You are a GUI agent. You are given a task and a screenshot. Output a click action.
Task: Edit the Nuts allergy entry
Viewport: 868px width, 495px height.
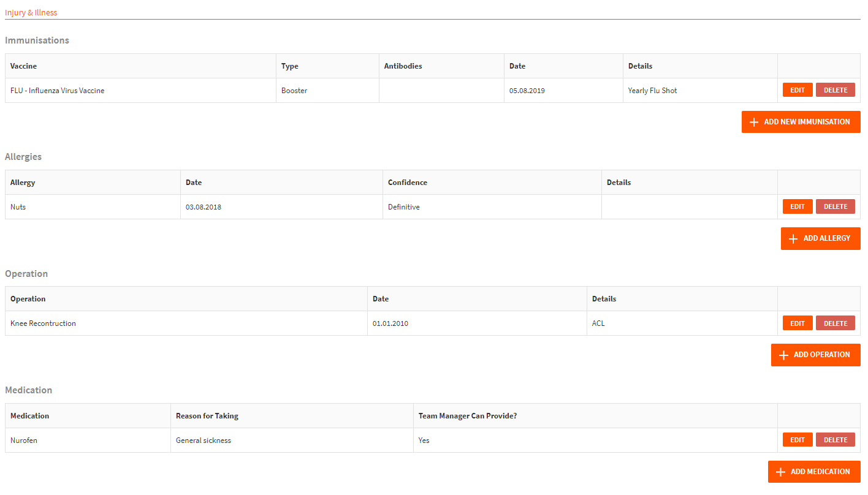pos(798,206)
